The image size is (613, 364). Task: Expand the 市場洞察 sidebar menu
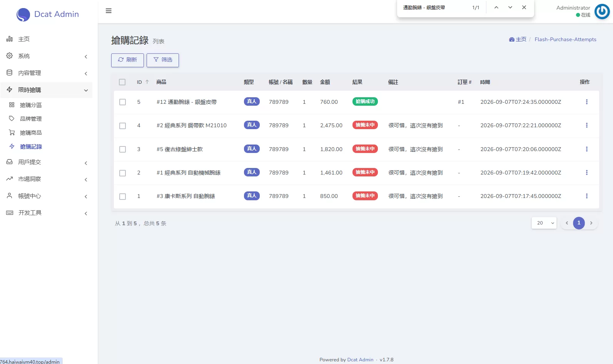[46, 179]
